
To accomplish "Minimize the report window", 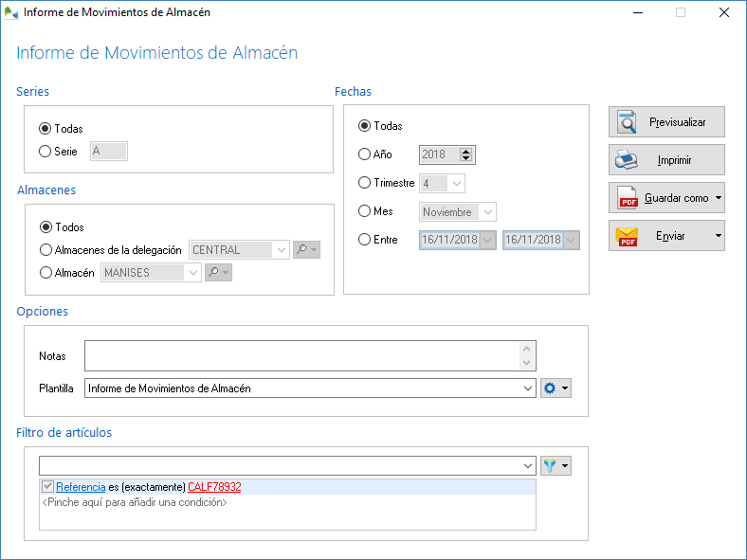I will coord(638,12).
